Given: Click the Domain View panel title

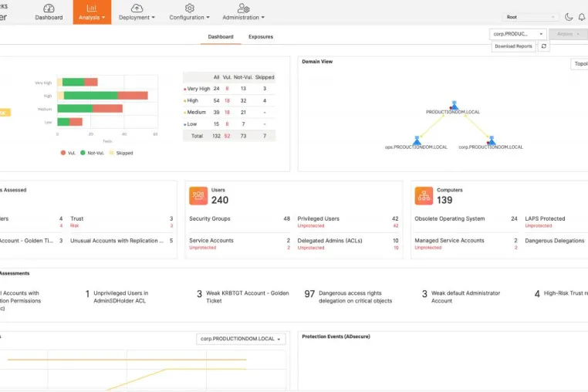Looking at the screenshot, I should (x=317, y=62).
